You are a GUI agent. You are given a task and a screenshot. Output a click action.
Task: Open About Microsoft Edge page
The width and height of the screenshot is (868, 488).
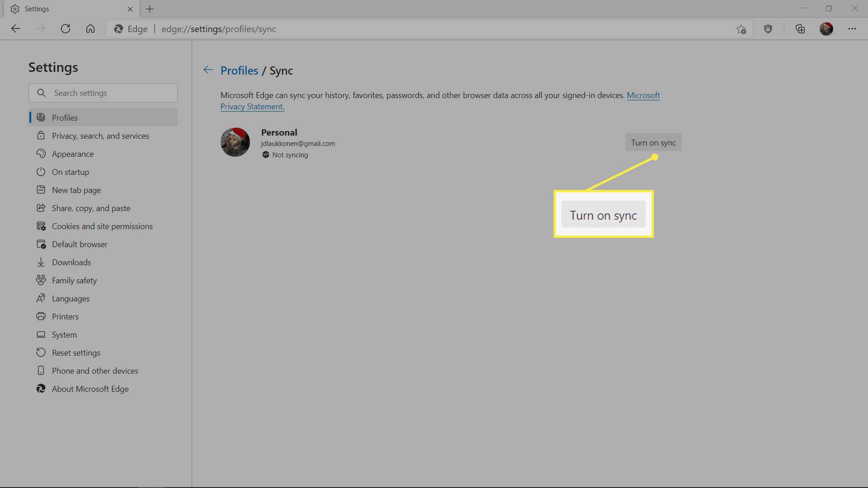coord(103,389)
